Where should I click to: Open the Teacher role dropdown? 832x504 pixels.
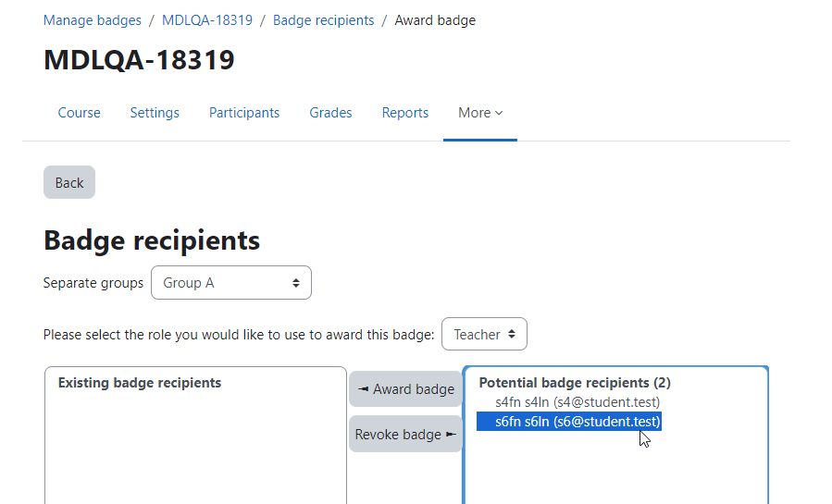484,334
